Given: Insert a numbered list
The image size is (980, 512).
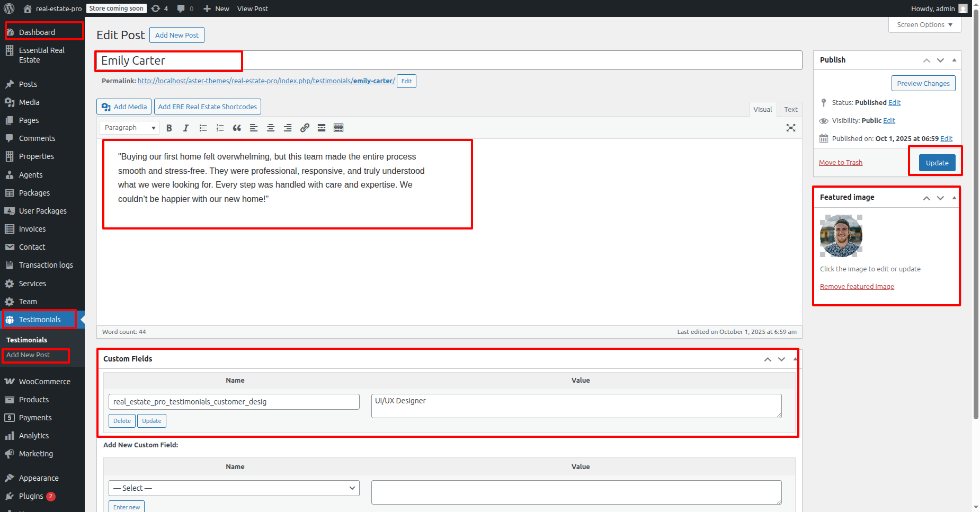Looking at the screenshot, I should pyautogui.click(x=220, y=128).
